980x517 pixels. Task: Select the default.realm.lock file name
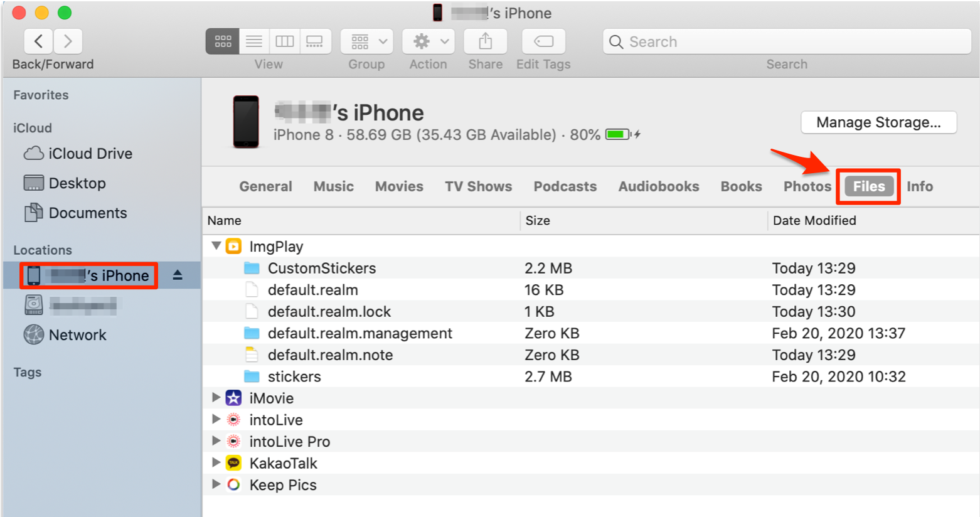click(329, 311)
